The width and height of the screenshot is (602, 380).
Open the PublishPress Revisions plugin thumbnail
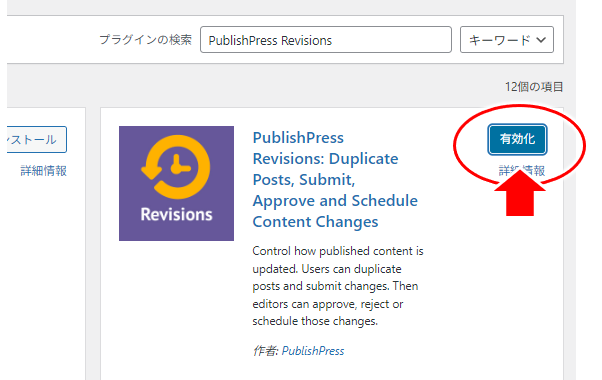click(x=176, y=183)
